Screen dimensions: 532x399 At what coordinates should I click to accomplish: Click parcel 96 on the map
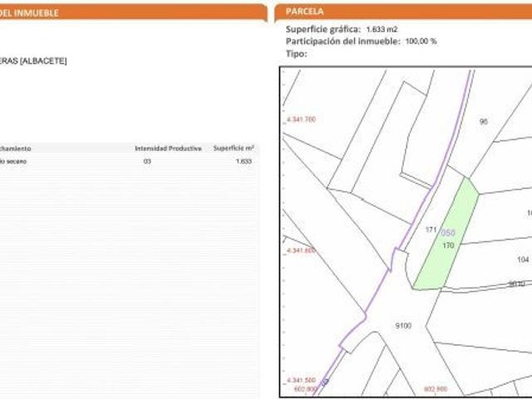click(x=484, y=121)
